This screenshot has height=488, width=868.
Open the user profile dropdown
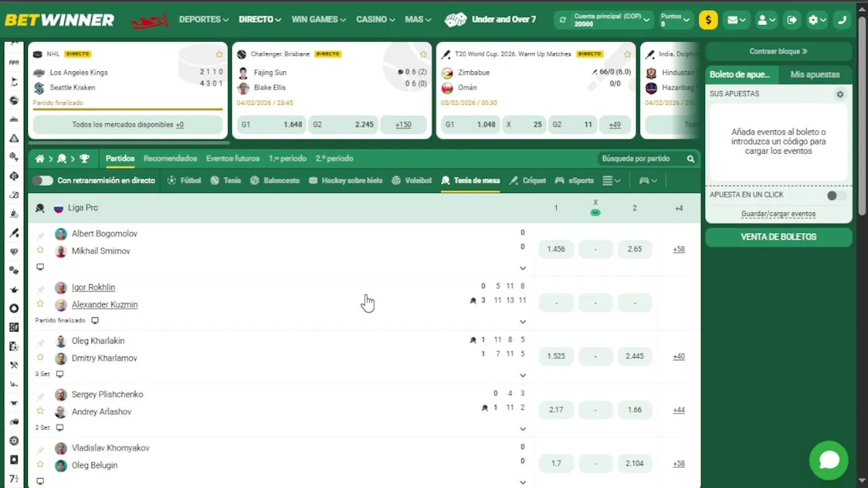coord(767,20)
